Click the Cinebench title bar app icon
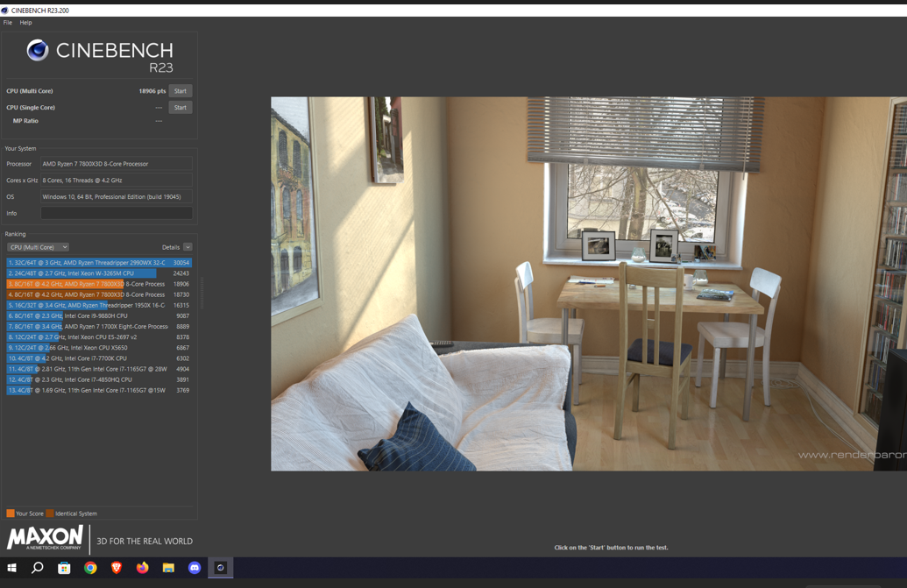 4,11
